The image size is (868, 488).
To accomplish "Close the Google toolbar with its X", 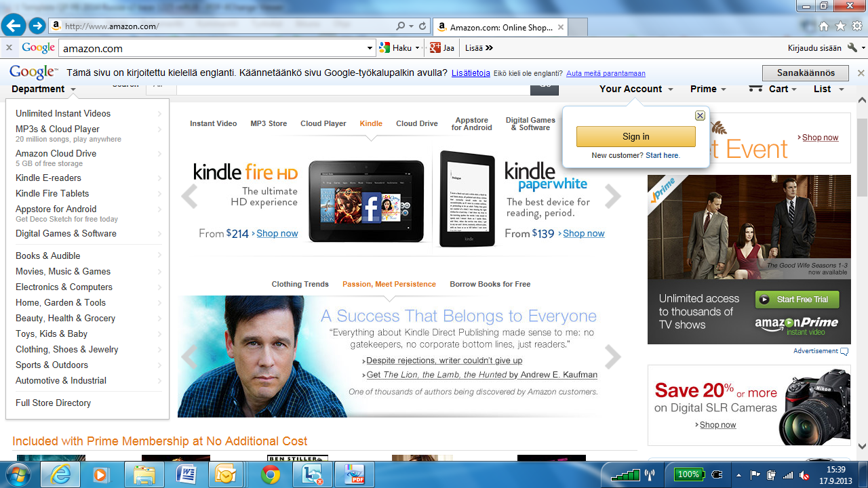I will coord(9,47).
